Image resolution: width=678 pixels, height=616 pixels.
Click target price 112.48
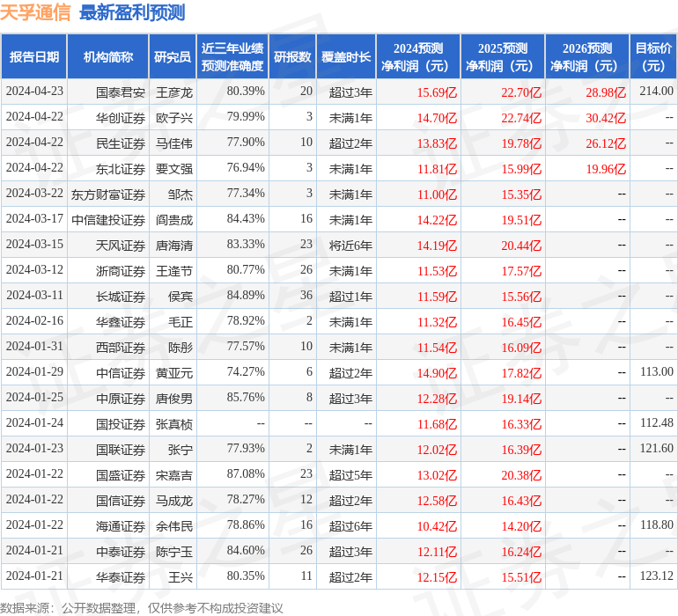pyautogui.click(x=656, y=422)
